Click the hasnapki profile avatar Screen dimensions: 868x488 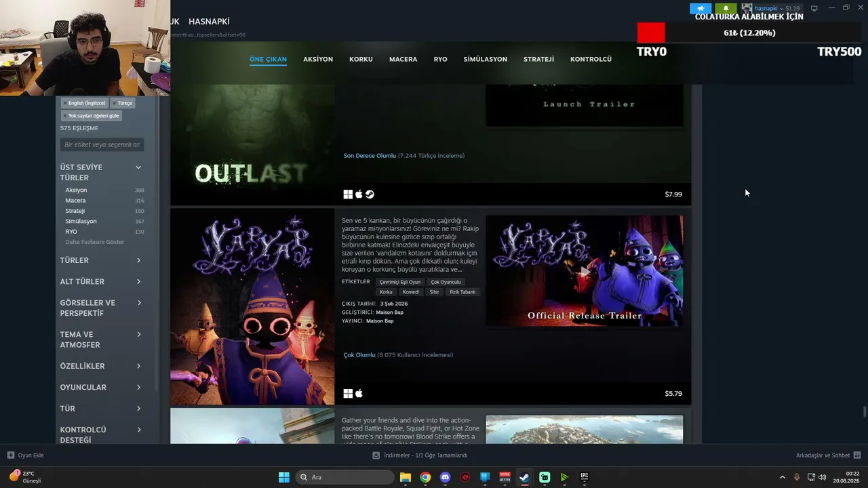click(x=747, y=8)
